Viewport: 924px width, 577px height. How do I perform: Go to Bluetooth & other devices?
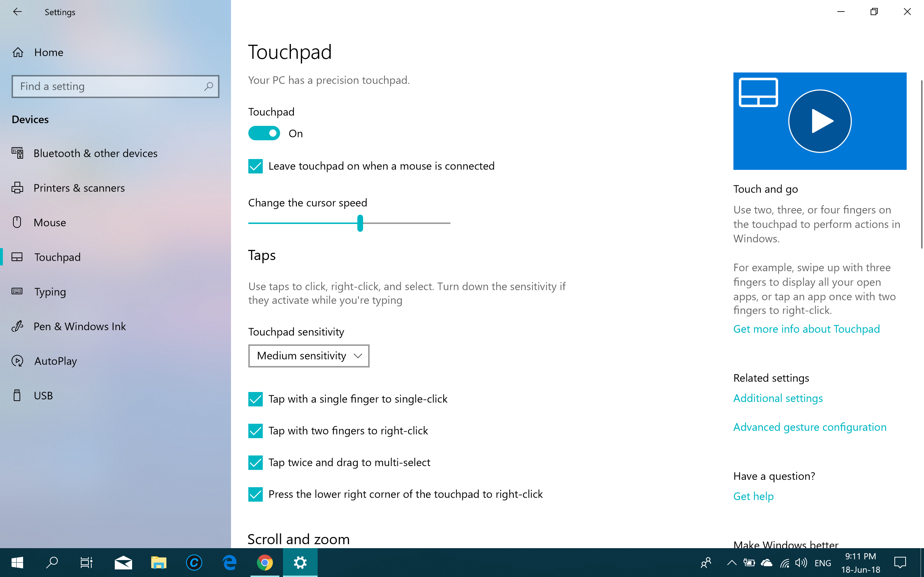point(95,153)
